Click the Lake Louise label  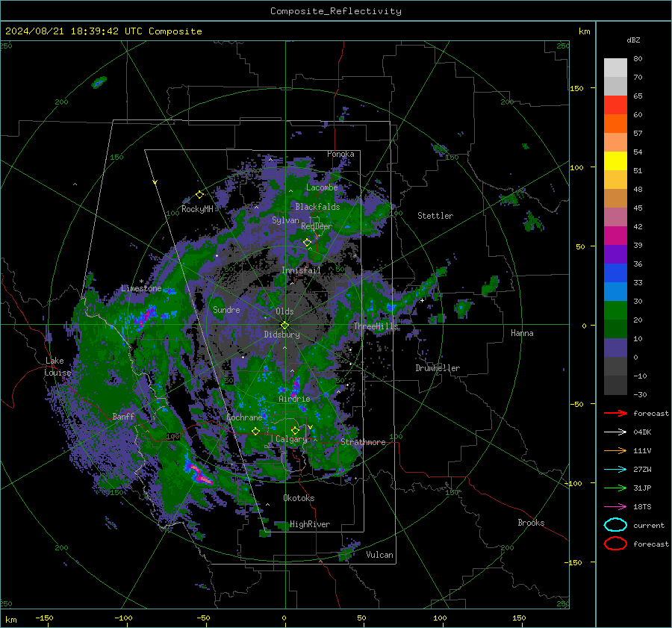click(x=57, y=367)
